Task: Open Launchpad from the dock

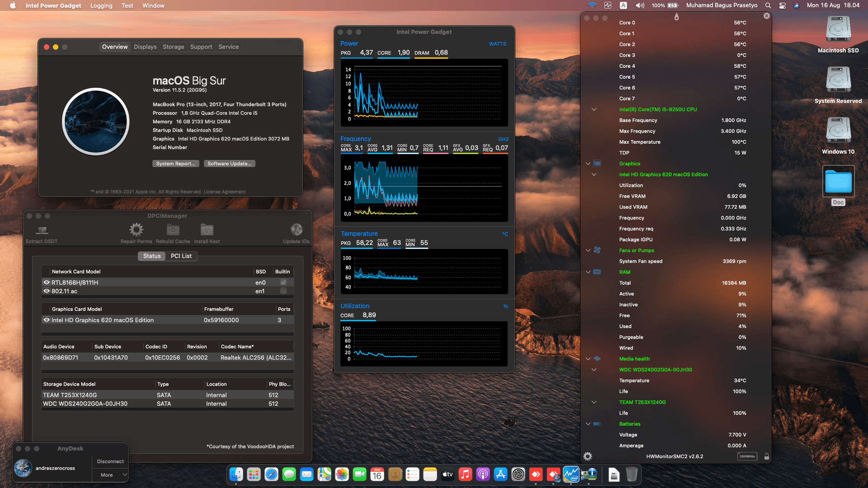Action: point(254,474)
